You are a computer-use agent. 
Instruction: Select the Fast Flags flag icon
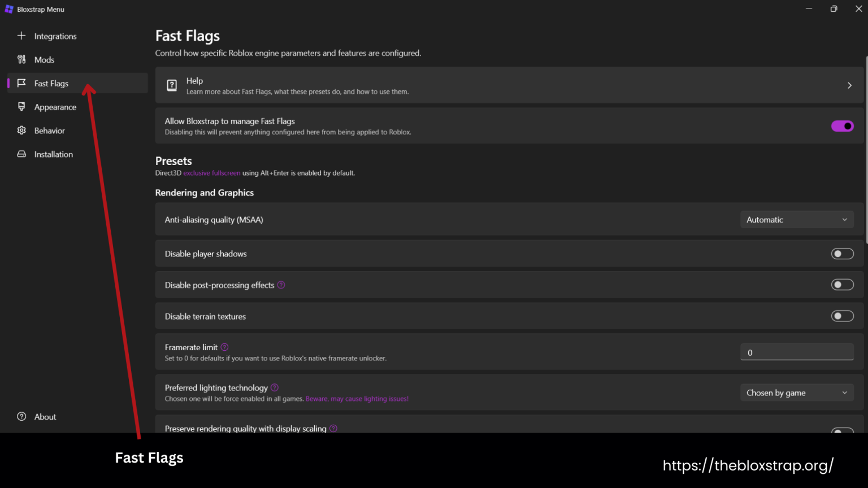tap(21, 83)
